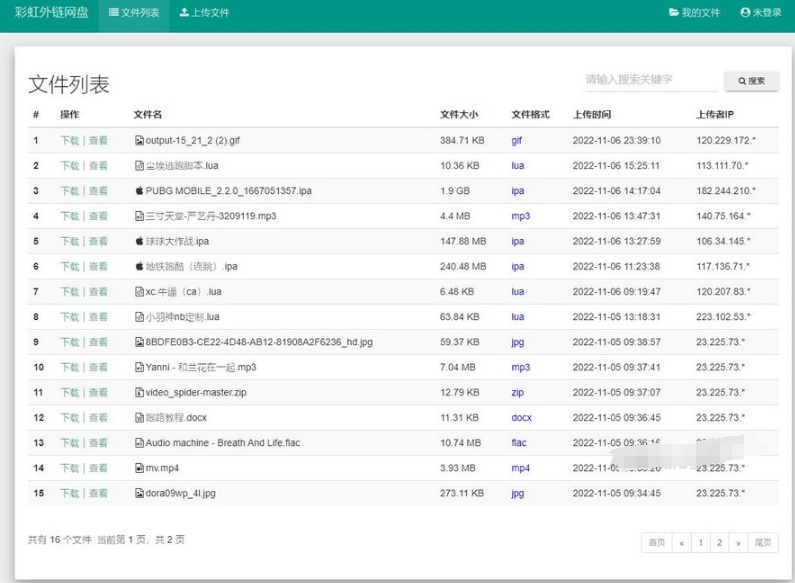Download 跑路教程.docx via 下载
The width and height of the screenshot is (795, 583).
point(69,418)
